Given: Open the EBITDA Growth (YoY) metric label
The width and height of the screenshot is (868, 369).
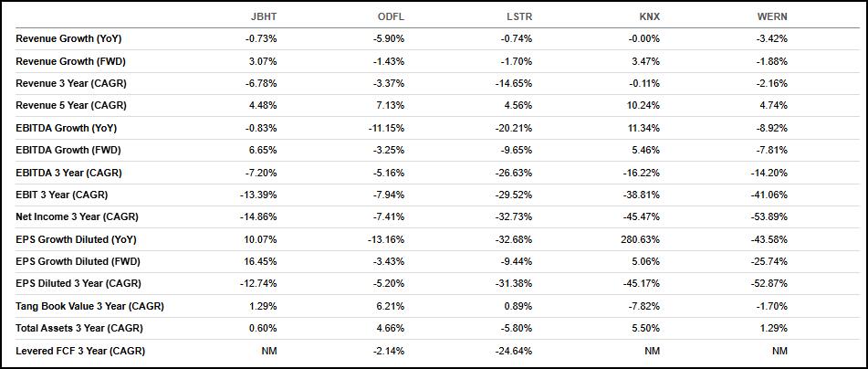Looking at the screenshot, I should coord(67,128).
